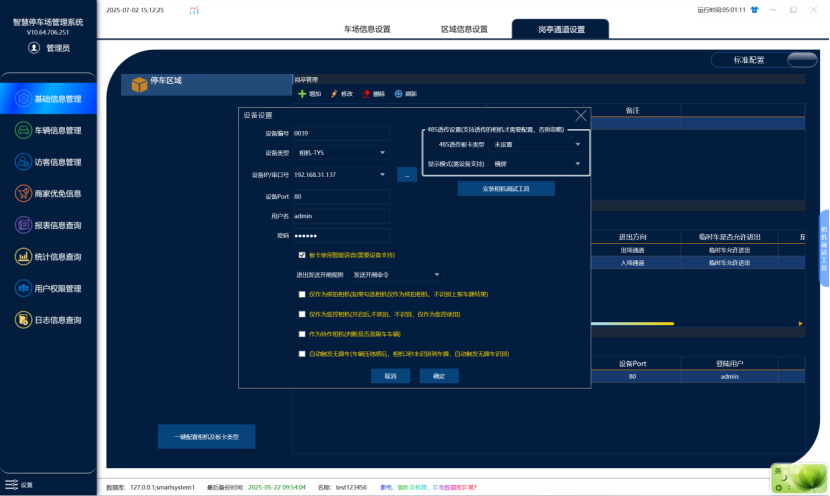Open the 485 passthrough board type dropdown

pyautogui.click(x=537, y=145)
